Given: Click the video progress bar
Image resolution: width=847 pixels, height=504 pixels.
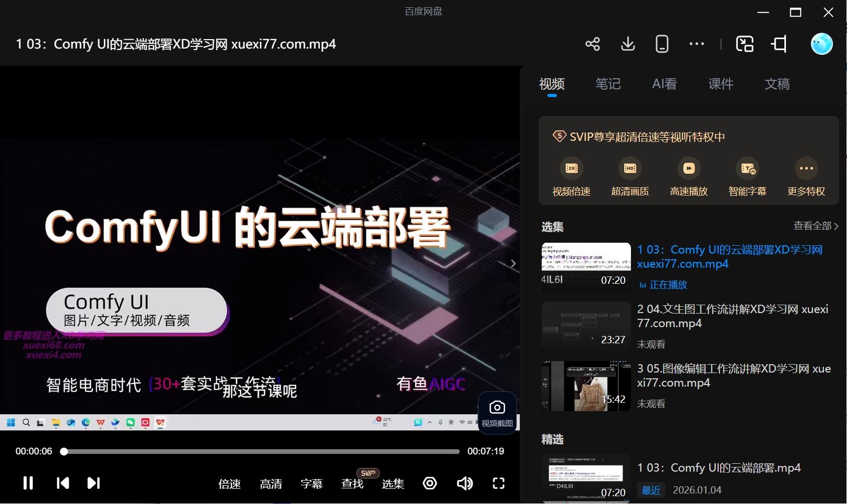Looking at the screenshot, I should (261, 451).
